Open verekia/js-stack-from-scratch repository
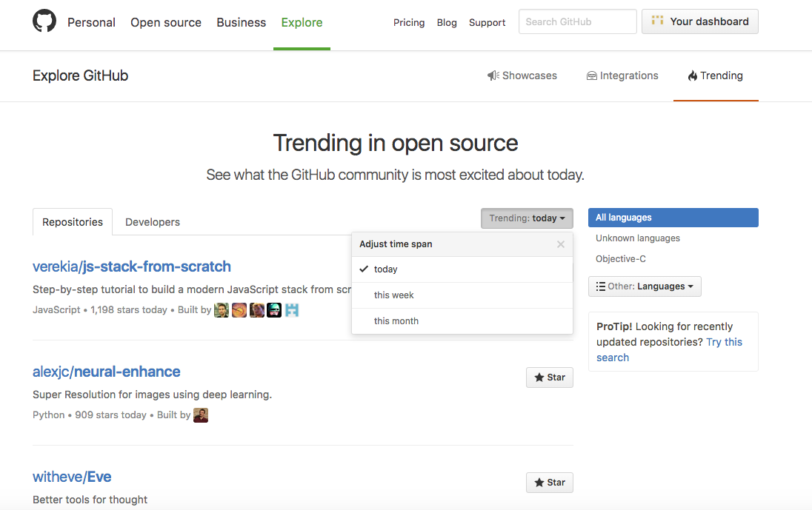This screenshot has width=812, height=510. point(132,266)
